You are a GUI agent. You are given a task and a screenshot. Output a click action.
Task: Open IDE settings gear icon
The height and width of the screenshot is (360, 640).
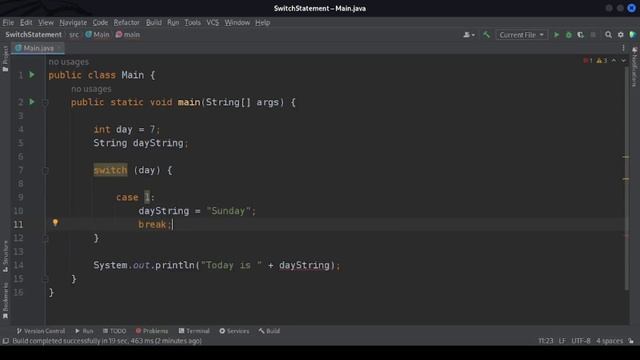620,35
